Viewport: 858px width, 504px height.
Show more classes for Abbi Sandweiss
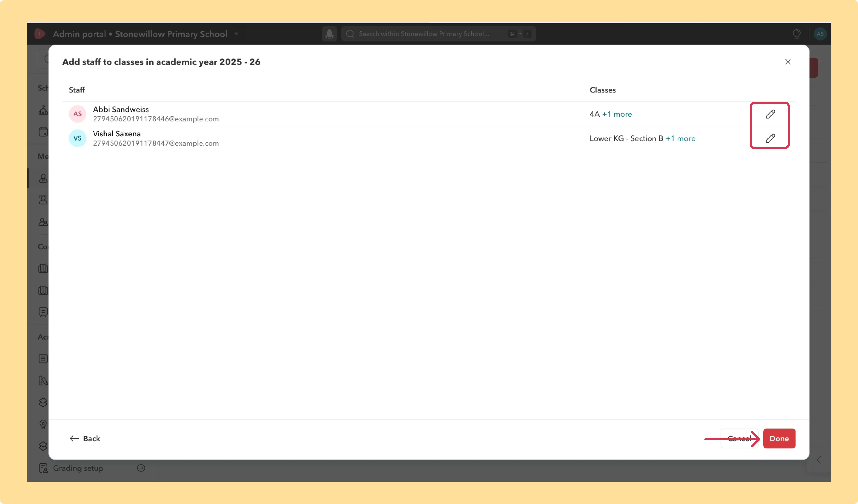tap(617, 114)
